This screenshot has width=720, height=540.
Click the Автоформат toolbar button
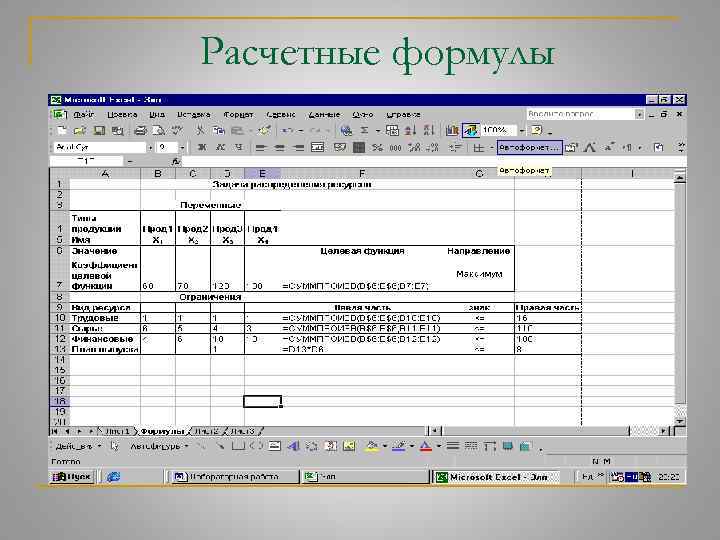click(529, 147)
